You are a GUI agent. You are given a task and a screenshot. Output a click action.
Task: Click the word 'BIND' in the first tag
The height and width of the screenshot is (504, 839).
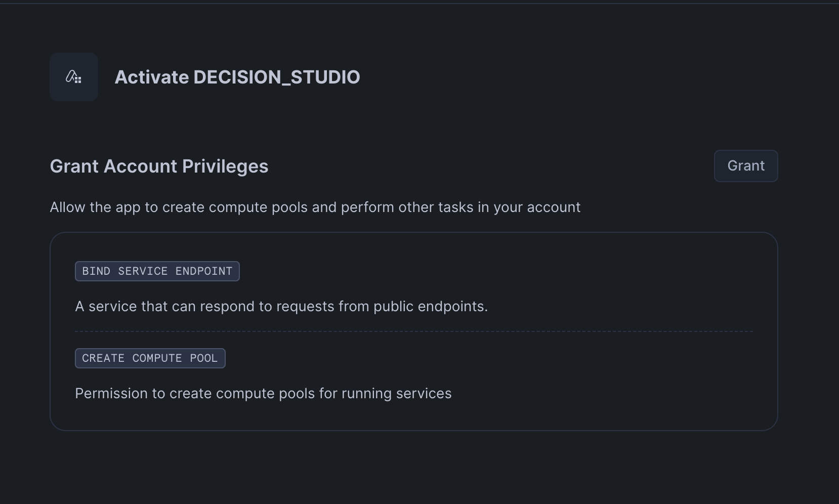pyautogui.click(x=96, y=271)
